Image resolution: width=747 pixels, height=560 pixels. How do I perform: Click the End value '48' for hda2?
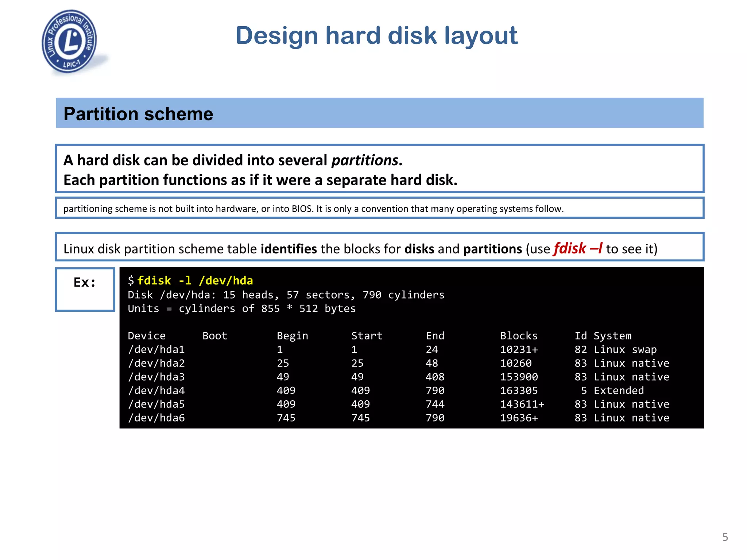tap(432, 363)
